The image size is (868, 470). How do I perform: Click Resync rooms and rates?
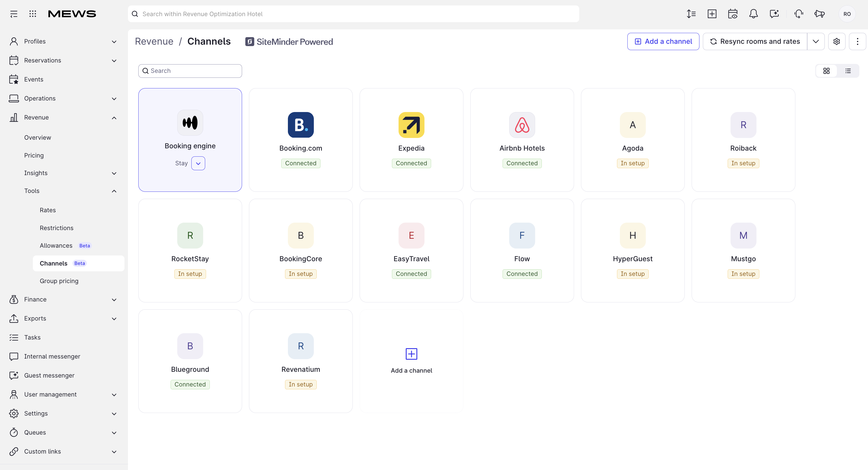point(755,41)
